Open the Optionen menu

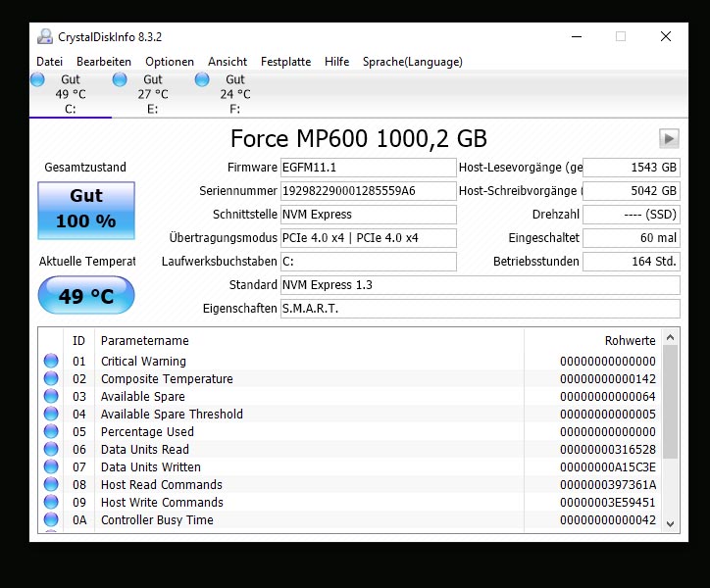(170, 62)
